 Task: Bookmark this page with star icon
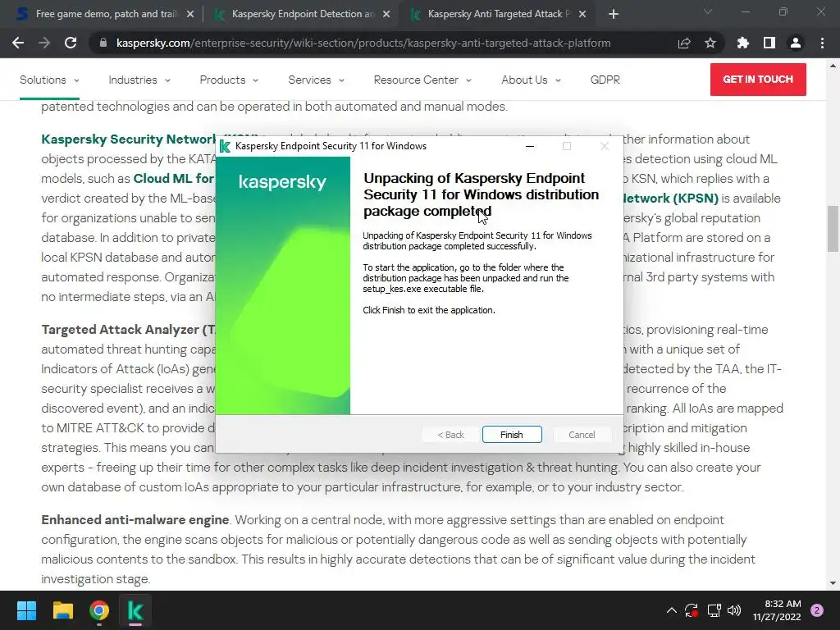pos(710,43)
